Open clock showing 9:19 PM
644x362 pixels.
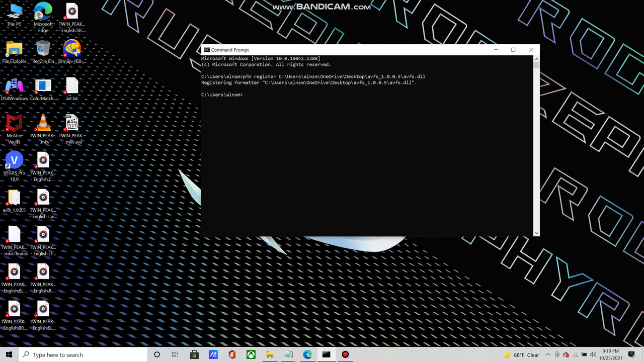(610, 354)
